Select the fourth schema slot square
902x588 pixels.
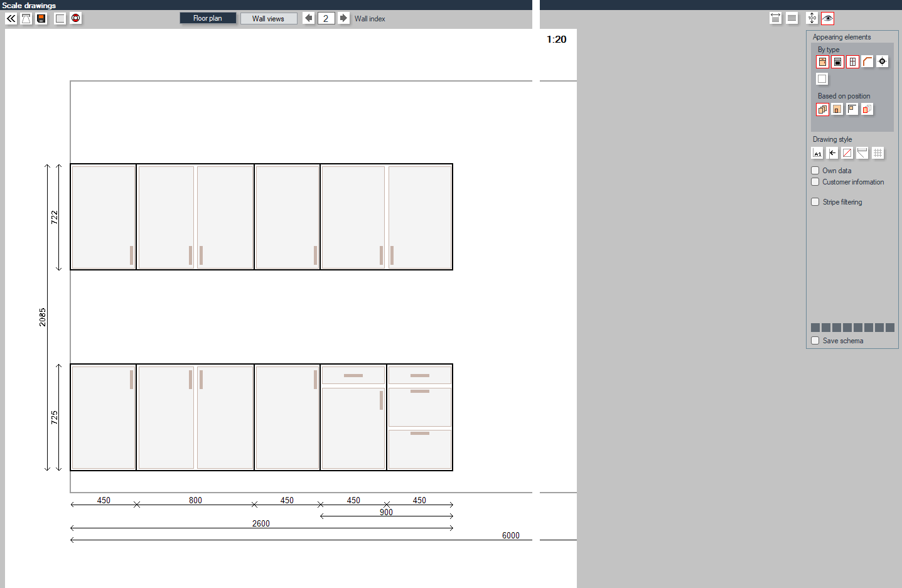[x=847, y=328]
